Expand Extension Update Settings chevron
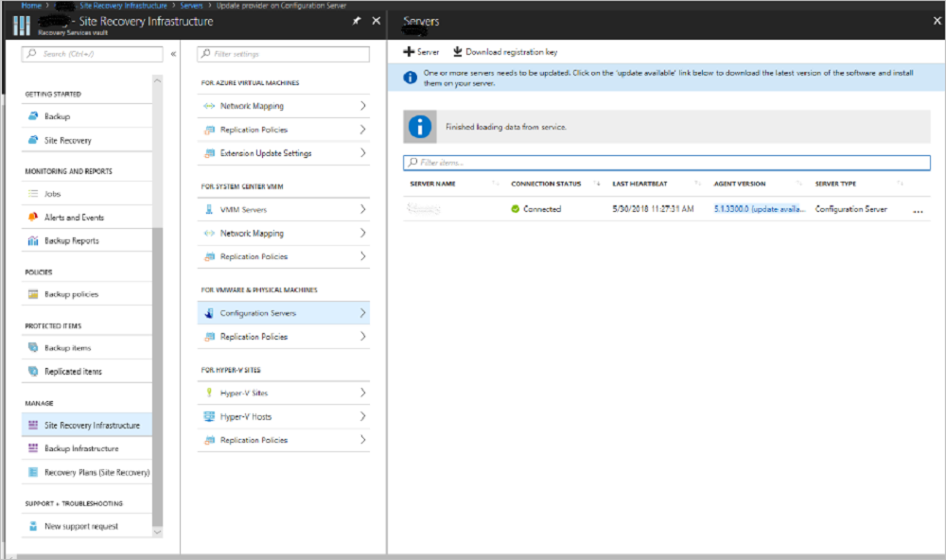946x560 pixels. [x=362, y=153]
